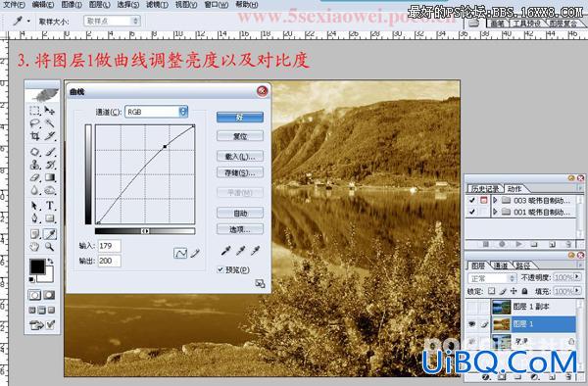Toggle checkmark for 001 action set

tap(471, 213)
